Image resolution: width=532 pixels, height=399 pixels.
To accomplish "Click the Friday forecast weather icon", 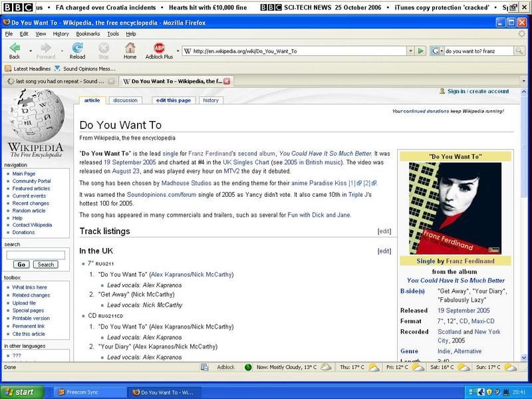I will click(x=418, y=367).
